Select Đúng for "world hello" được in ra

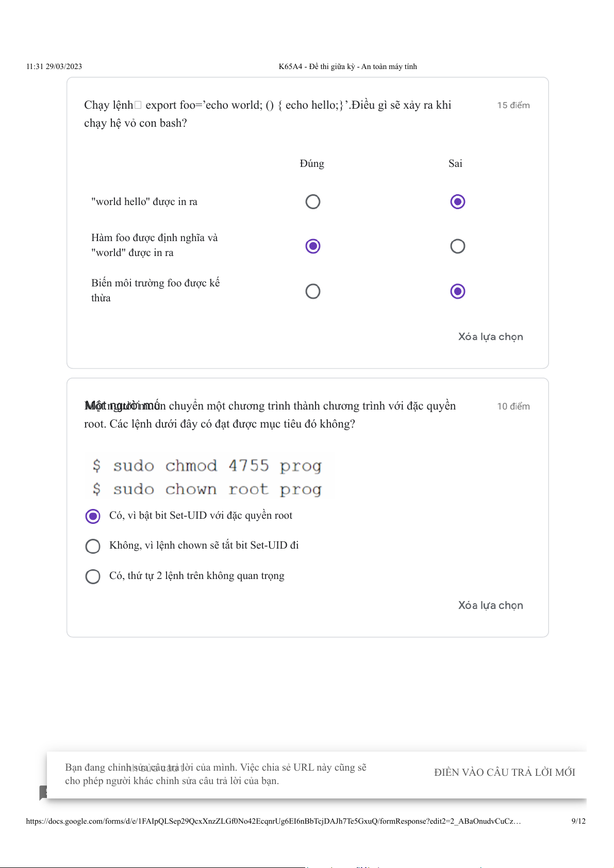313,201
